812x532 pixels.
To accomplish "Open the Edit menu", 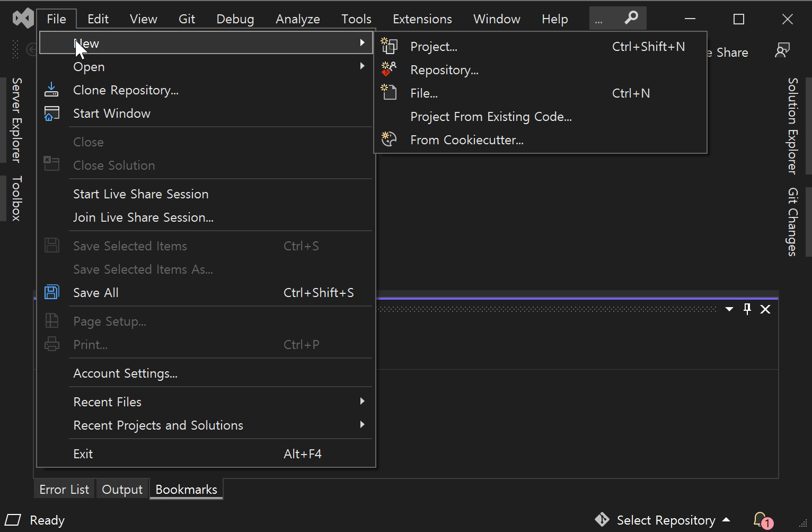I will [98, 19].
